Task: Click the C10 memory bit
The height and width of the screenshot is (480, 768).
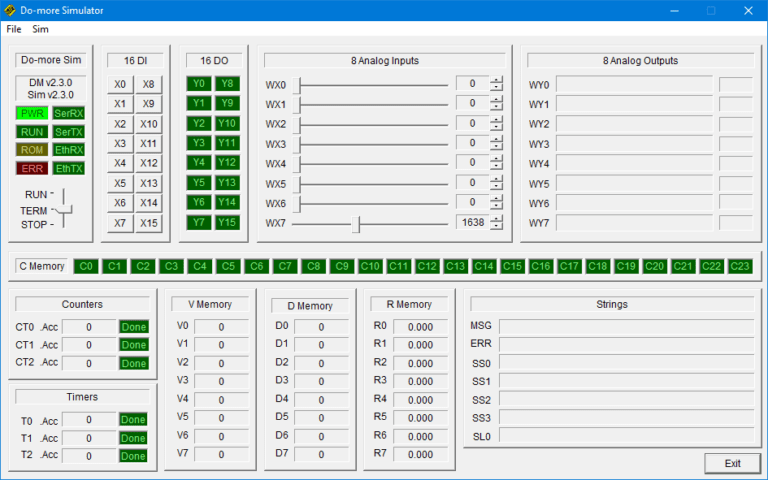Action: (x=370, y=266)
